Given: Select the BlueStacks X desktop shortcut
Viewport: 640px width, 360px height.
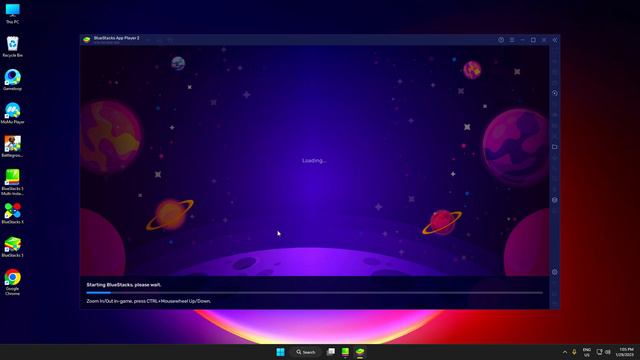Looking at the screenshot, I should pos(12,213).
